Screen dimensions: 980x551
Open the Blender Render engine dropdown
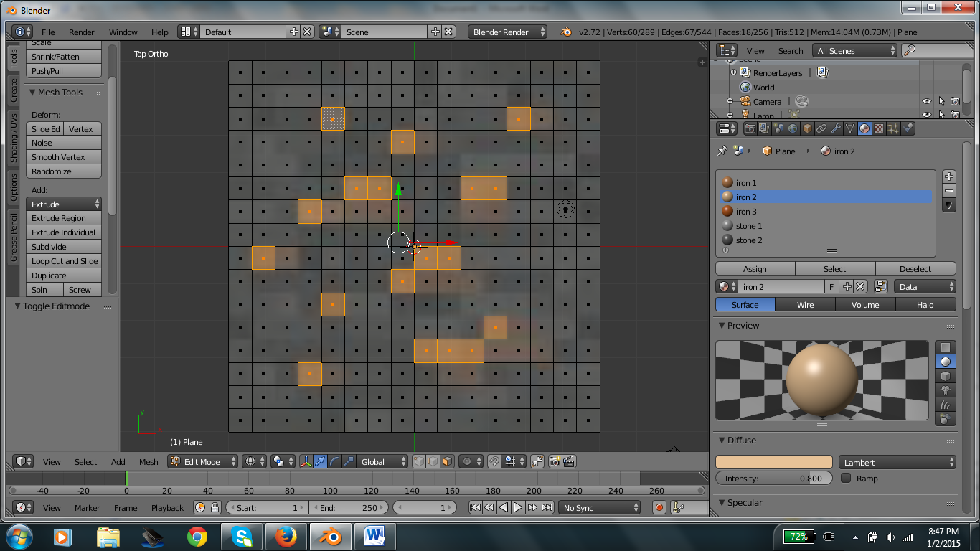click(508, 32)
